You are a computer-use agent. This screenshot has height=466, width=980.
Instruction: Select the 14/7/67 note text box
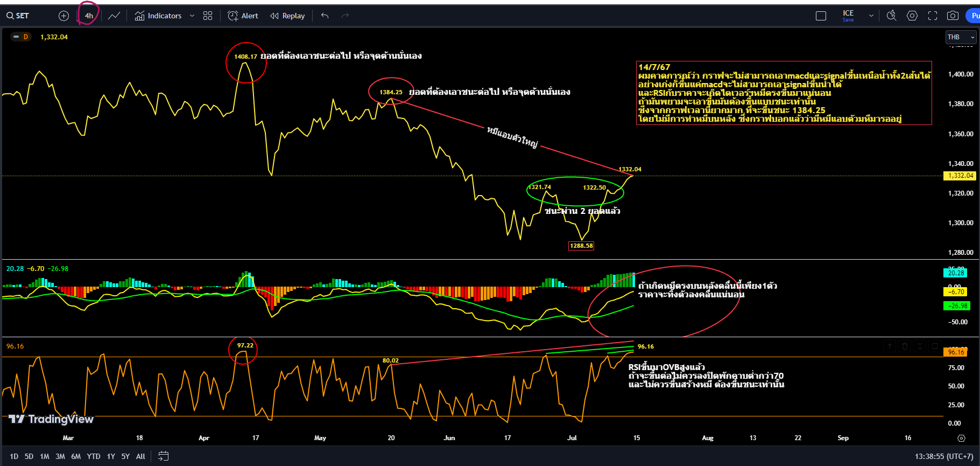point(784,93)
